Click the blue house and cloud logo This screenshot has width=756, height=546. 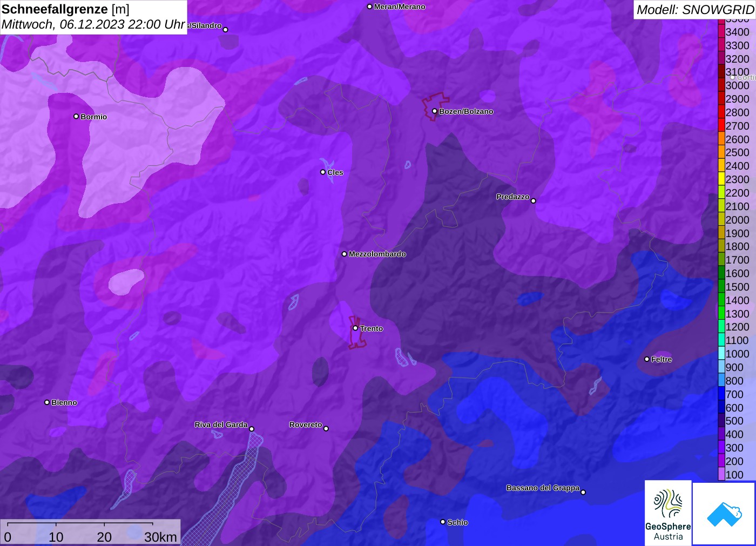[724, 514]
